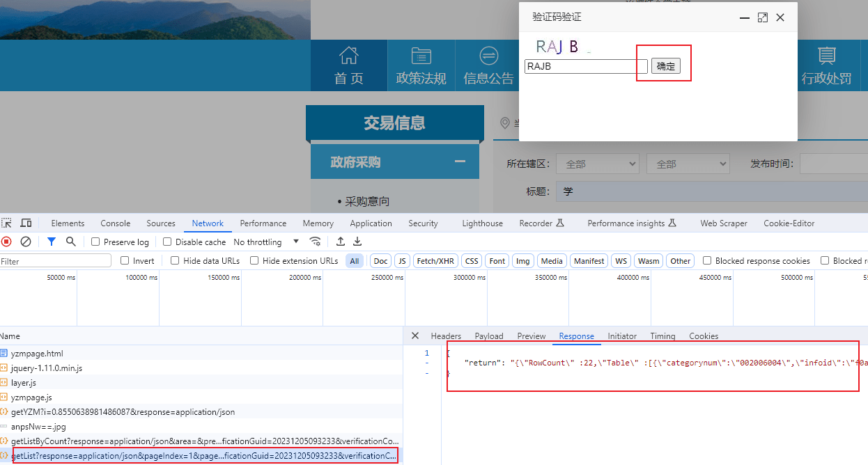Viewport: 868px width, 465px height.
Task: Stop recording network log
Action: (x=6, y=242)
